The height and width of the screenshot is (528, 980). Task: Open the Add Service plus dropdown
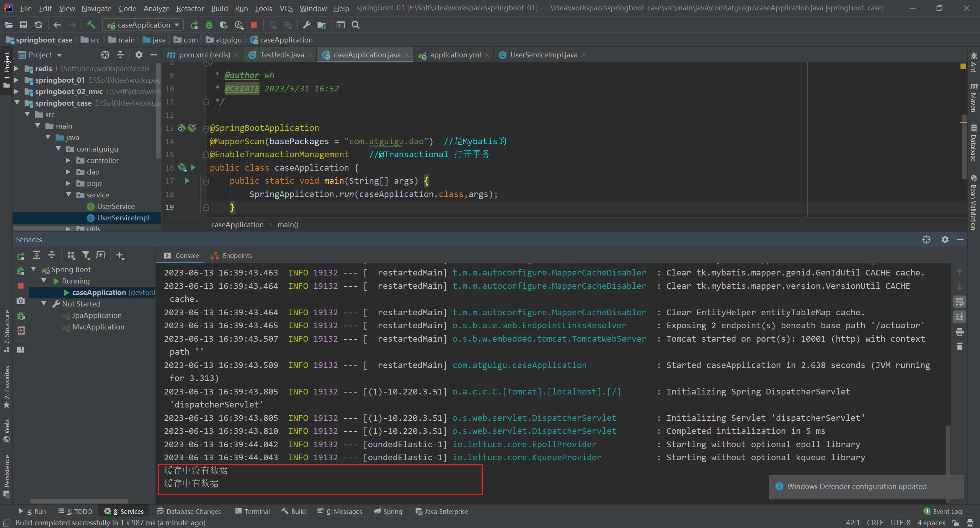120,255
